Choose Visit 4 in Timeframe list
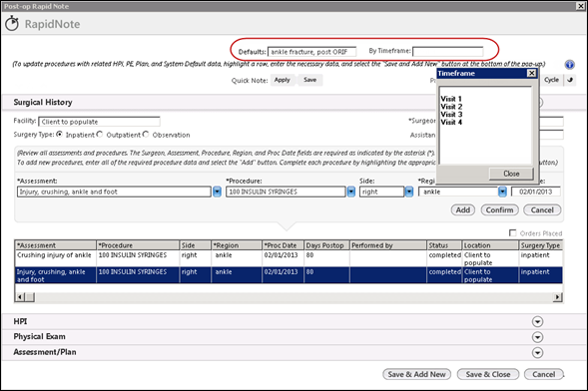 (451, 123)
